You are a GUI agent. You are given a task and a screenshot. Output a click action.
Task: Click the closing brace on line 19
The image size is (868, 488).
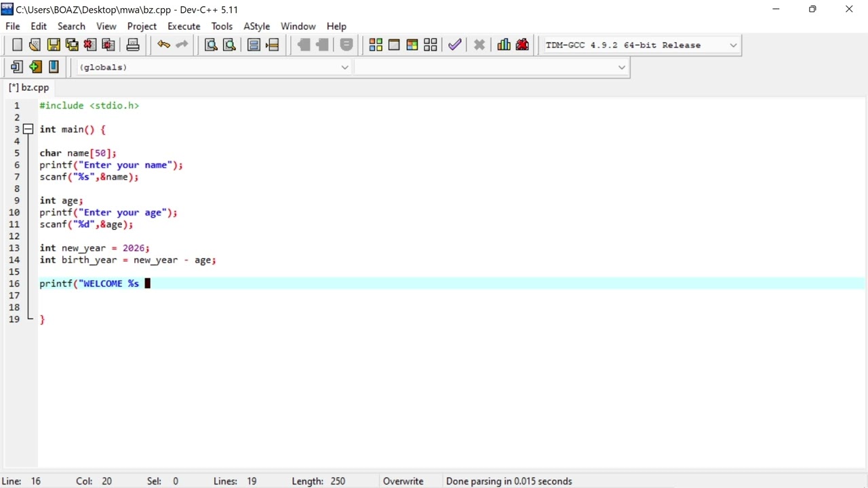(x=42, y=319)
